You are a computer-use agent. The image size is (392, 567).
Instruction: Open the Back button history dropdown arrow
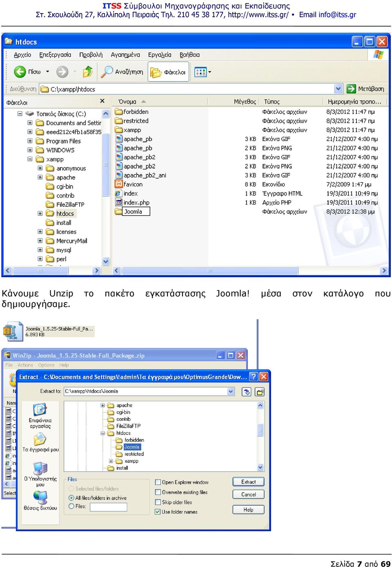[47, 72]
